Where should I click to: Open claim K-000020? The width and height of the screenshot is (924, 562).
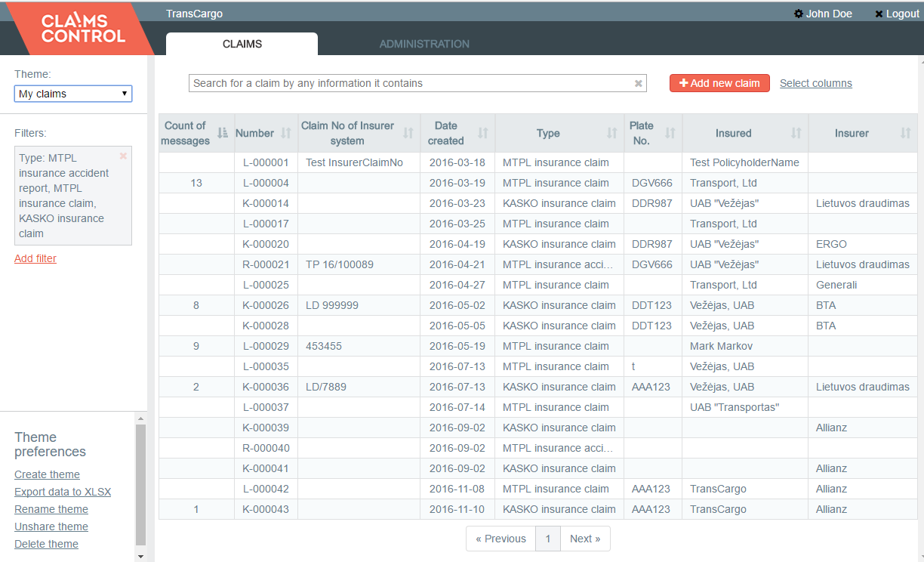click(x=266, y=244)
